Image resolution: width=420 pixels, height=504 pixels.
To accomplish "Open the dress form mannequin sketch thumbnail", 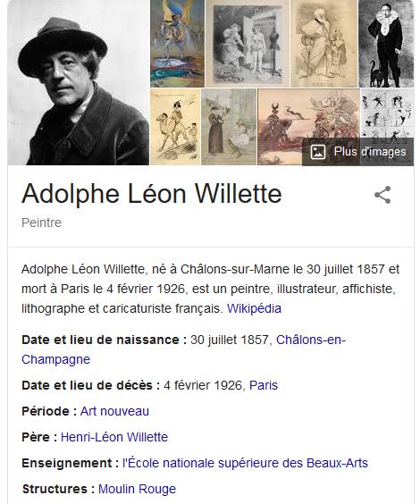I will click(248, 44).
